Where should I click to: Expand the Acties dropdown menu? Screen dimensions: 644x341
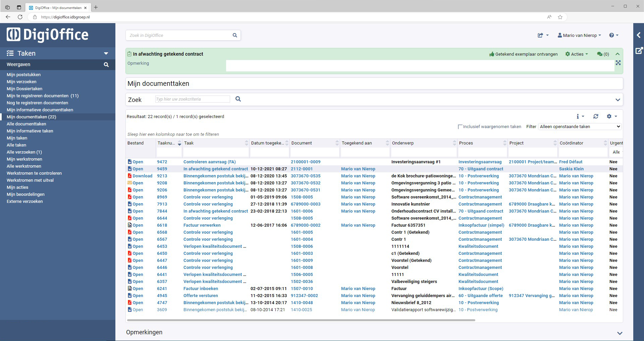[577, 54]
